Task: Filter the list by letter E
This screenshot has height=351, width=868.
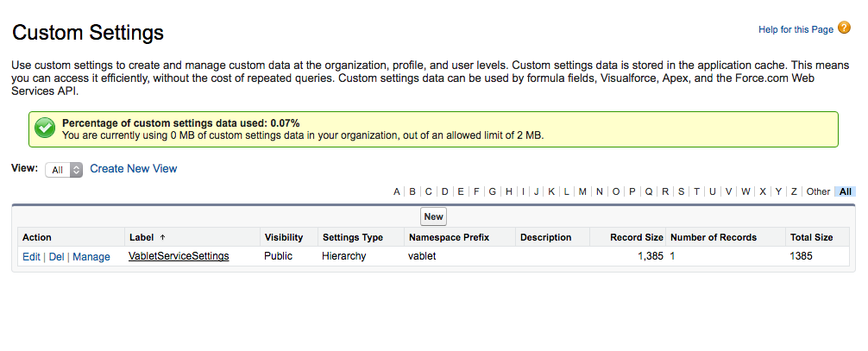Action: [461, 191]
